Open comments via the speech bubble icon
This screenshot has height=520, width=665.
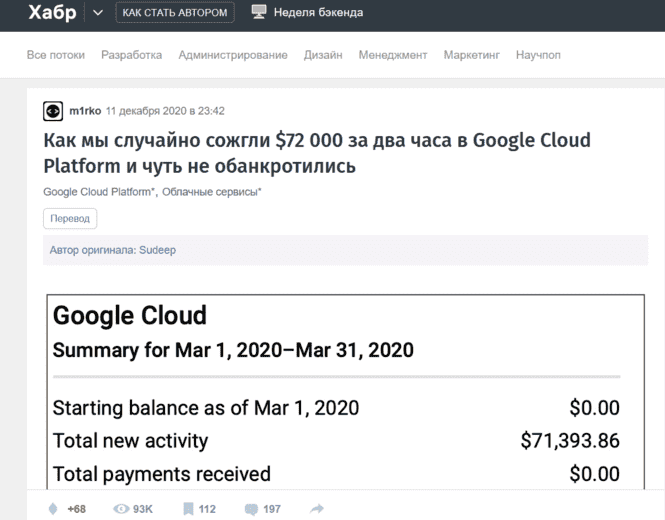pyautogui.click(x=251, y=509)
